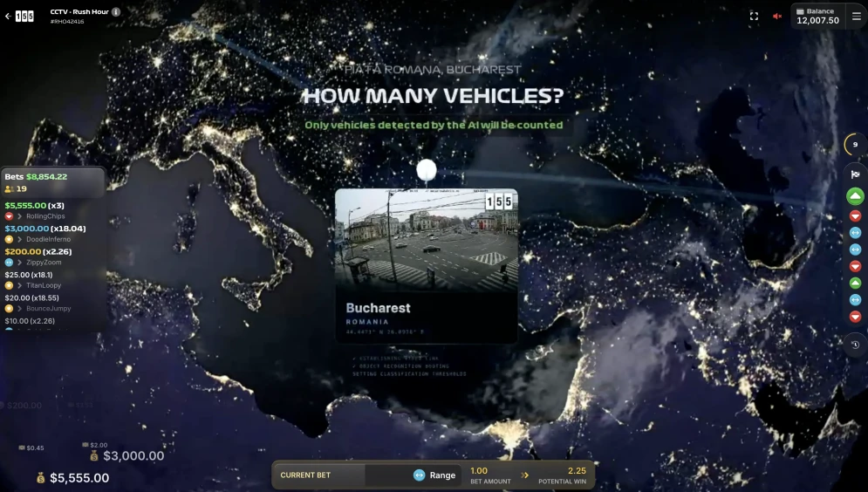Screen dimensions: 868x492
Task: Click the 2.25 potential win value
Action: click(577, 471)
